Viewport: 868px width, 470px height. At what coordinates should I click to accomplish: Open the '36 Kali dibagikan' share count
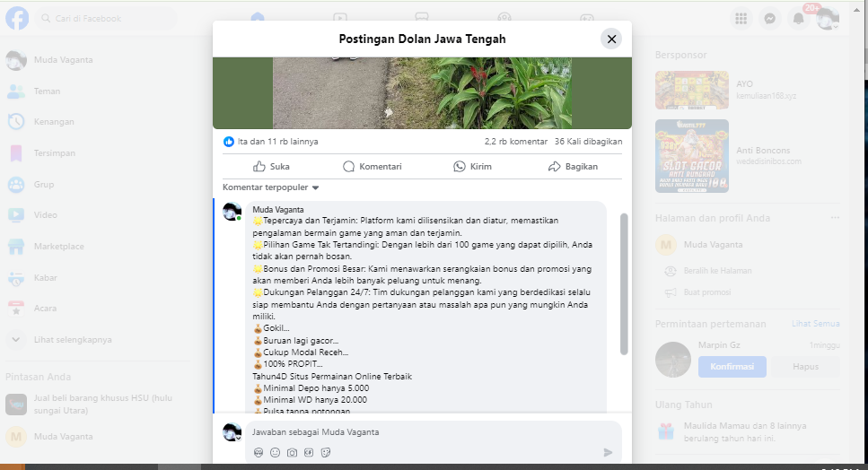click(x=588, y=142)
